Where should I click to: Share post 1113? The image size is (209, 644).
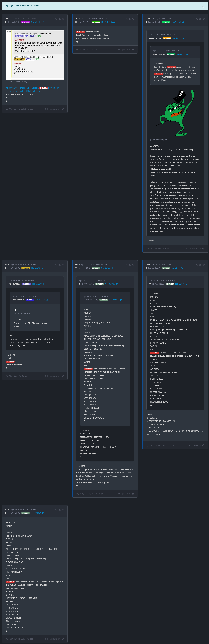(x=56, y=265)
